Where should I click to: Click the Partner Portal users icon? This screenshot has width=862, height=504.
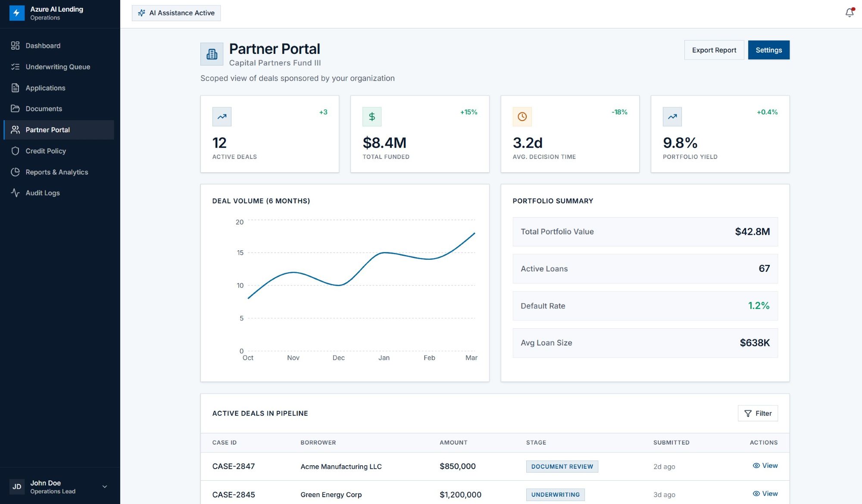[15, 130]
